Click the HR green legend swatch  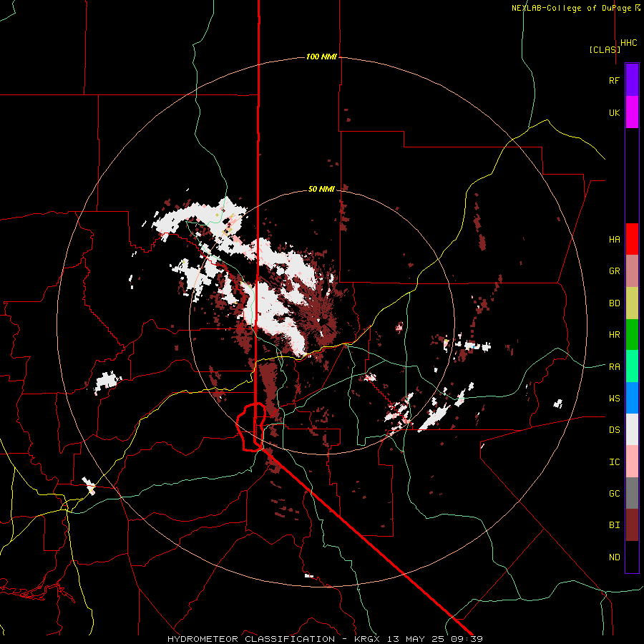[x=632, y=335]
